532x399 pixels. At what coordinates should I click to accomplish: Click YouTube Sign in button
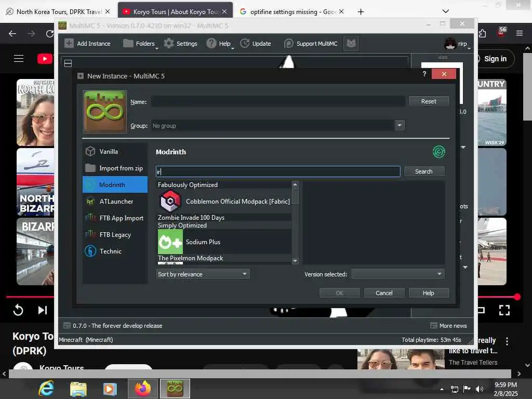pos(496,59)
